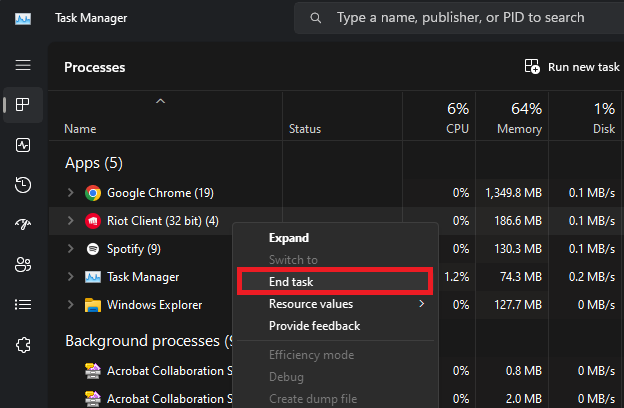Click the sort arrow above Name column
Viewport: 624px width, 408px height.
pyautogui.click(x=160, y=101)
